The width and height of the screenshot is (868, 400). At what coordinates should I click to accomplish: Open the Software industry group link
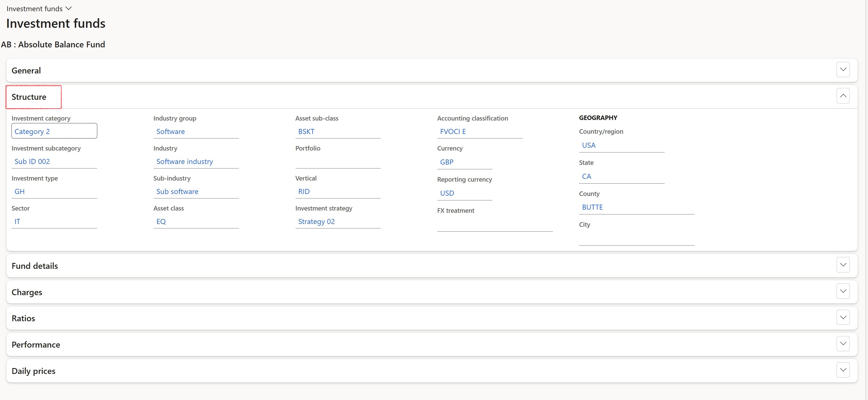(170, 131)
